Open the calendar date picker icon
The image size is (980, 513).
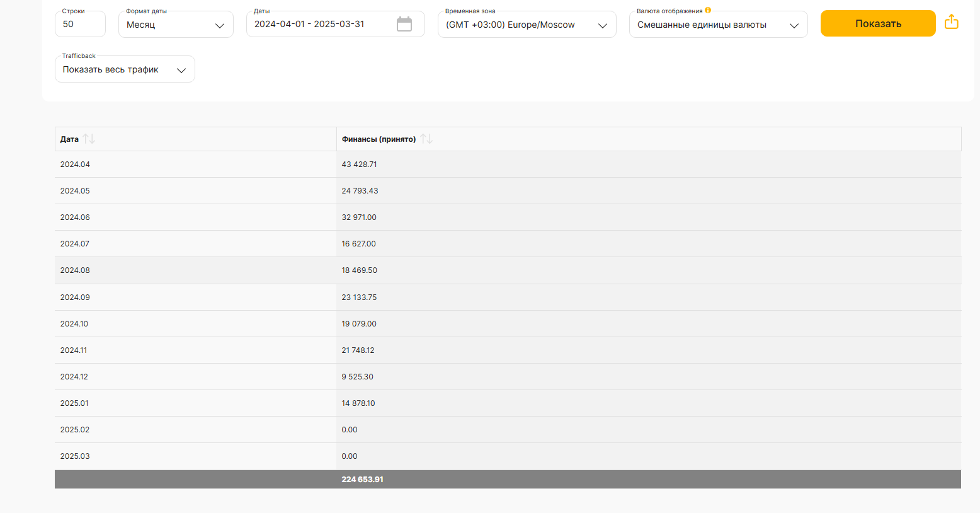tap(404, 25)
